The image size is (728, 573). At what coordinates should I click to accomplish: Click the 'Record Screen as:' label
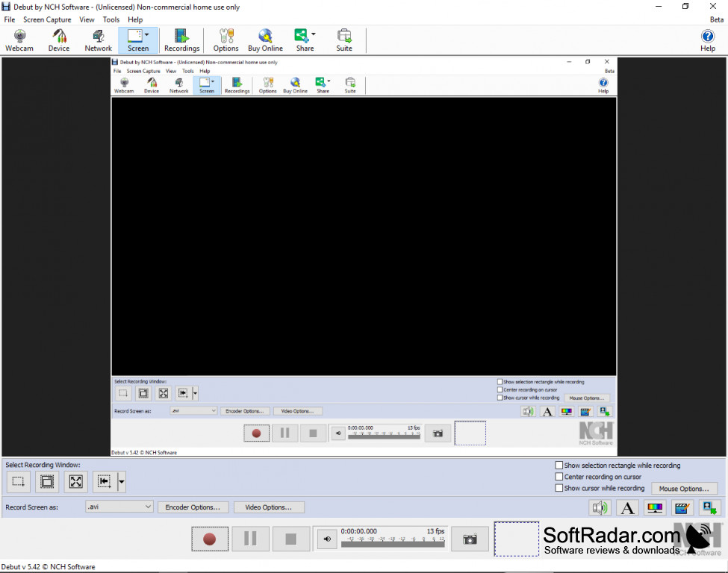(x=32, y=507)
